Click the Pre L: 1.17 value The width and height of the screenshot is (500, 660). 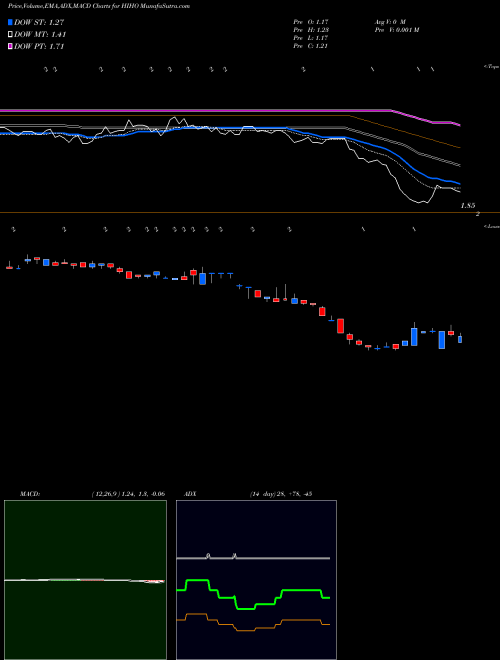tap(311, 38)
